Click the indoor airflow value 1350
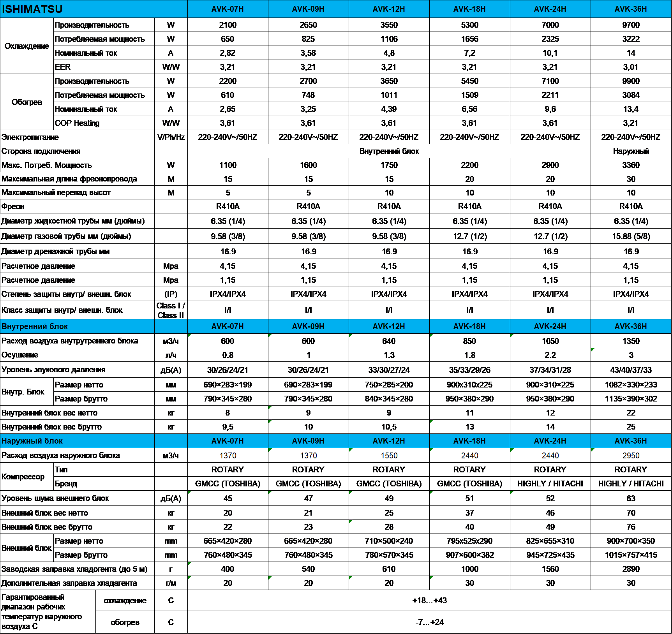 point(631,341)
